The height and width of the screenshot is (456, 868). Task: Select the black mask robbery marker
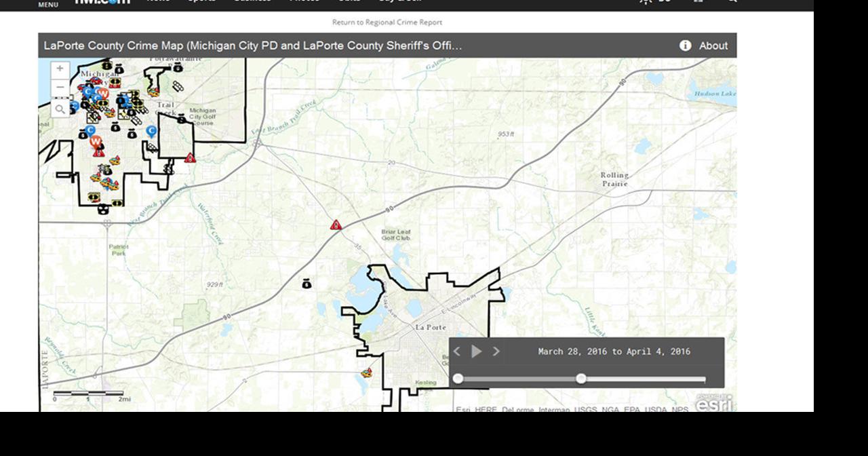click(x=103, y=209)
